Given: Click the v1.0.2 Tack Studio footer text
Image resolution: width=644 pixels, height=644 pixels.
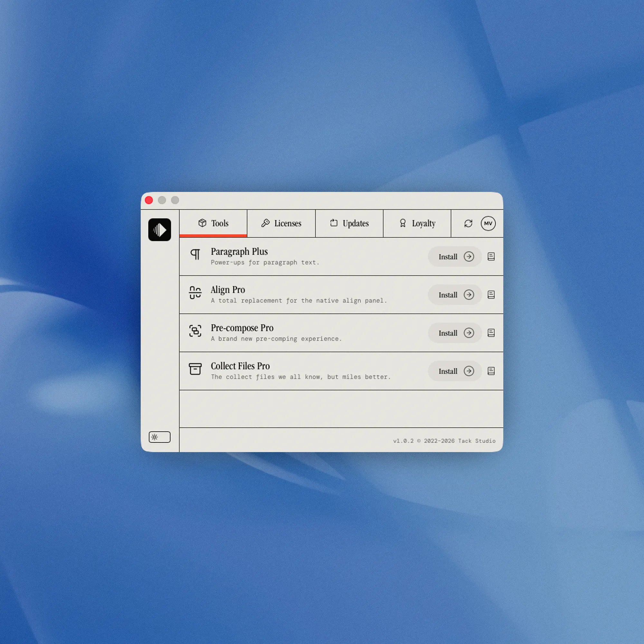Looking at the screenshot, I should tap(444, 441).
